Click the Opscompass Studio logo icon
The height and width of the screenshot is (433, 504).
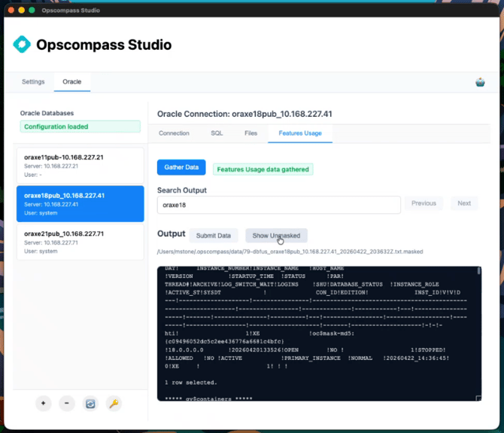coord(22,44)
